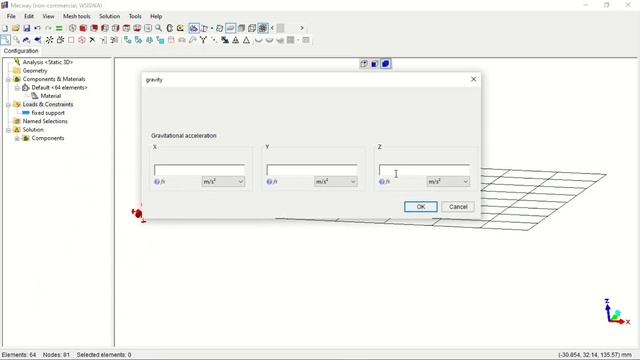The height and width of the screenshot is (360, 640).
Task: Click the X gravitational acceleration input field
Action: 200,170
